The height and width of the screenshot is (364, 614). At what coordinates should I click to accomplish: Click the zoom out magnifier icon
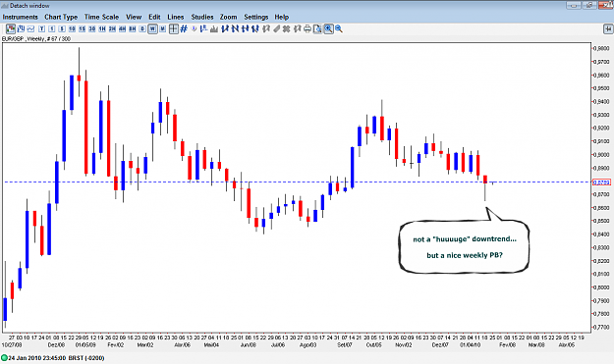click(338, 28)
